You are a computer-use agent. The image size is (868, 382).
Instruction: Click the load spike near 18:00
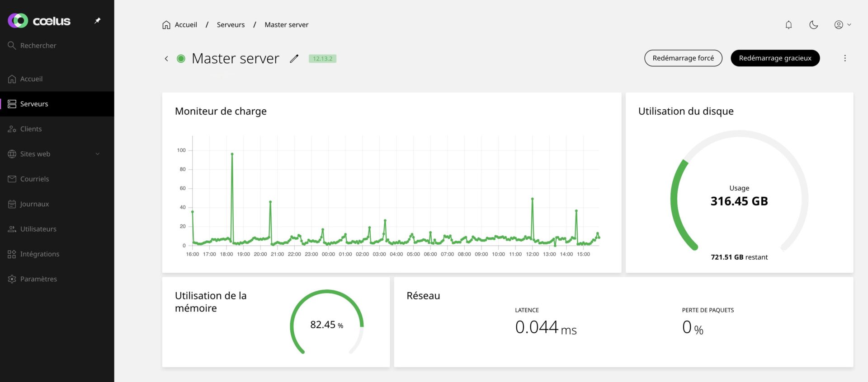232,154
